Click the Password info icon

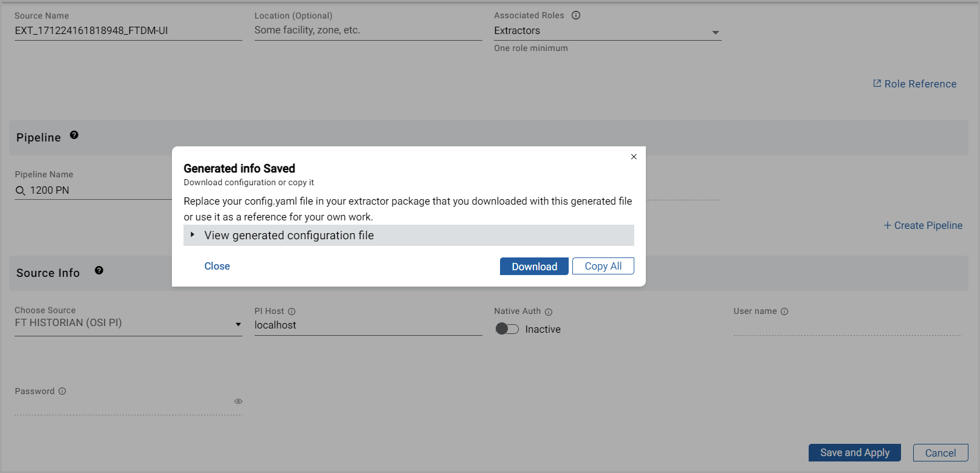[x=62, y=392]
